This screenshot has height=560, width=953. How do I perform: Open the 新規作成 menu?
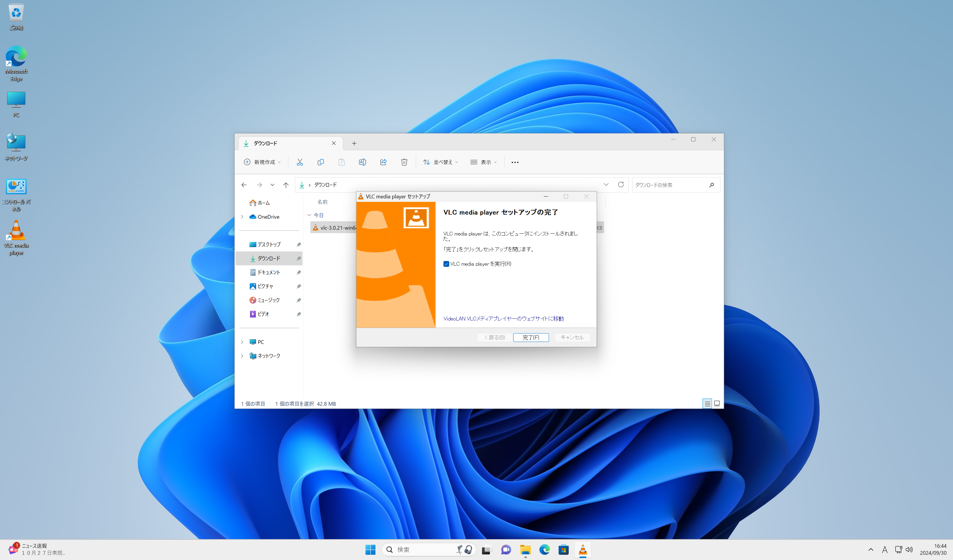click(262, 162)
